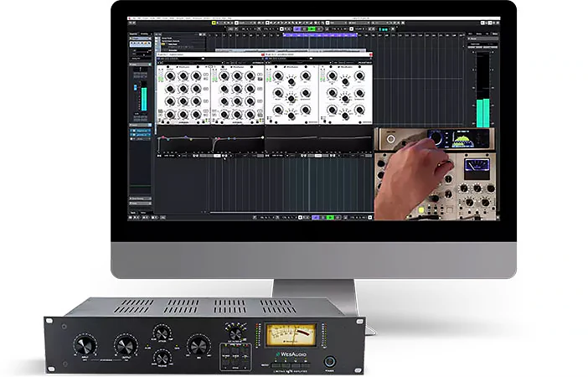
Task: Select the white end point on second EQ curve
Action: (262, 137)
